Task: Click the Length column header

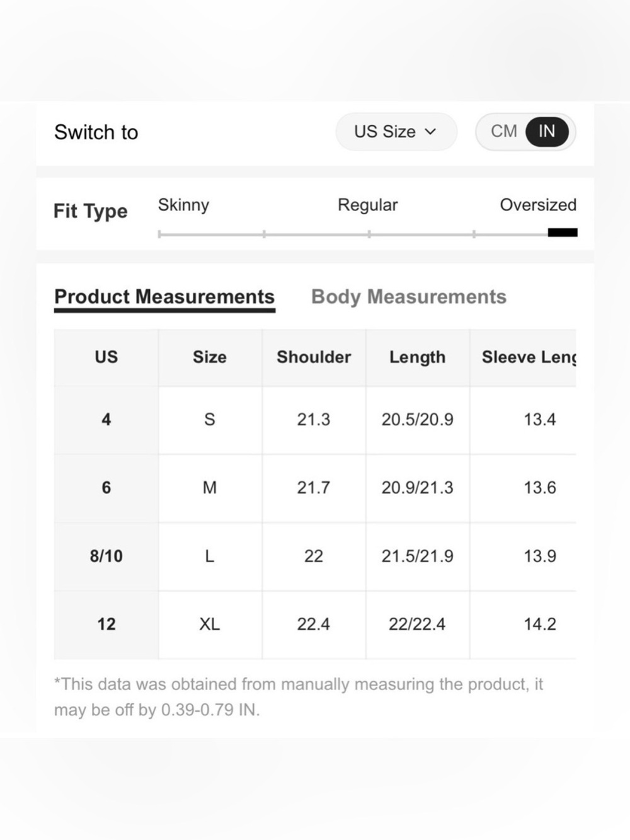Action: (418, 357)
